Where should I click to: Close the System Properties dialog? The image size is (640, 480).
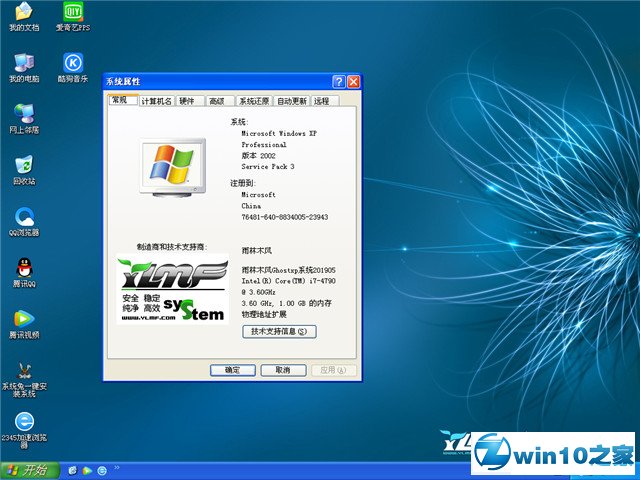coord(353,82)
